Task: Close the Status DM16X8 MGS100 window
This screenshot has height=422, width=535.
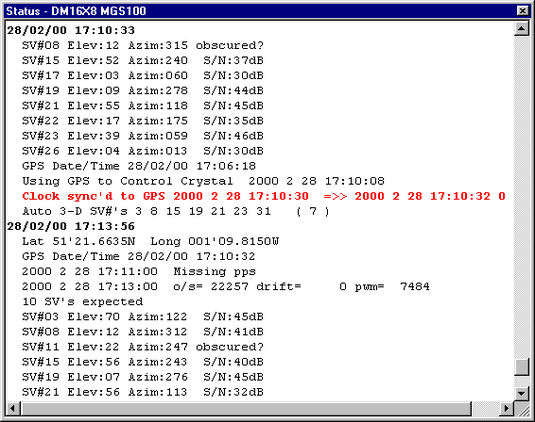Action: tap(522, 11)
